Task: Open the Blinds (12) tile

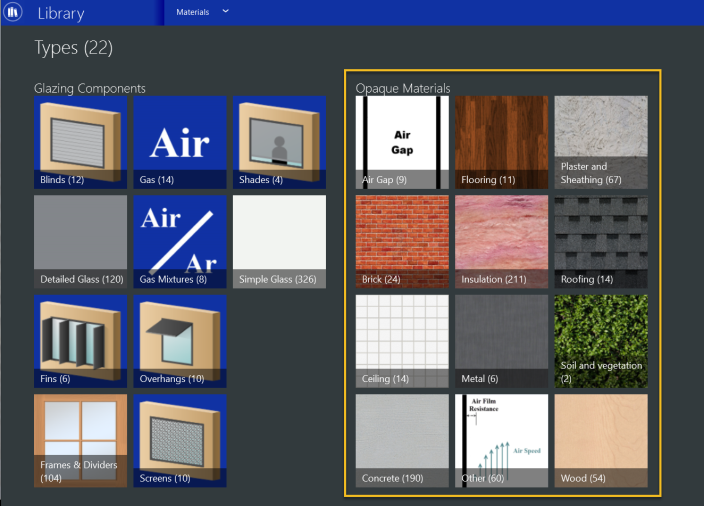Action: [81, 142]
